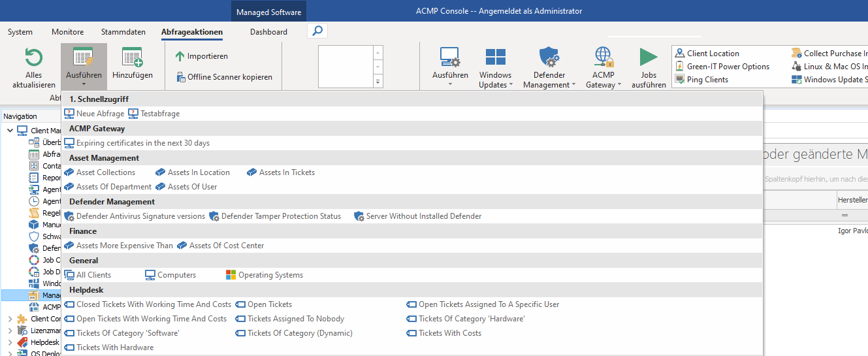This screenshot has width=868, height=356.
Task: Select the Assets In Tickets query
Action: [281, 172]
